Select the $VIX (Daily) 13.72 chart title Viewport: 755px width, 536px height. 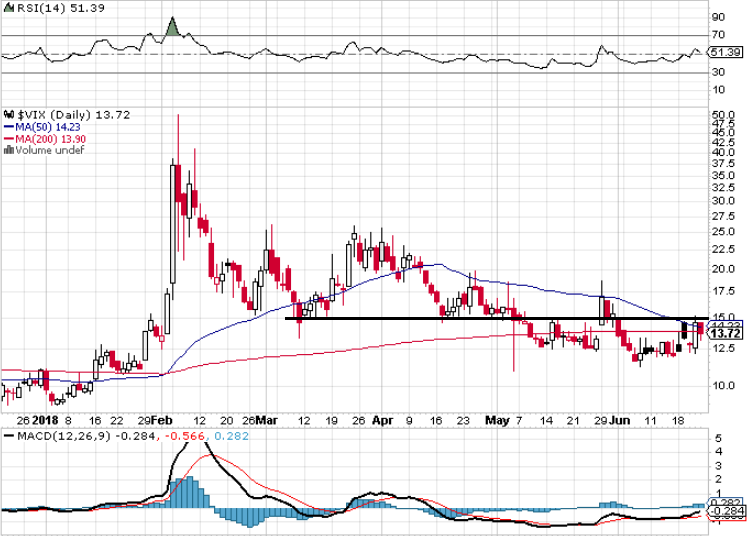coord(74,115)
